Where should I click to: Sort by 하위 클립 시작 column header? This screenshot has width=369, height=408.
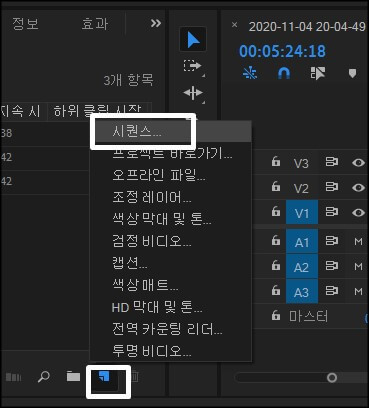pyautogui.click(x=97, y=111)
